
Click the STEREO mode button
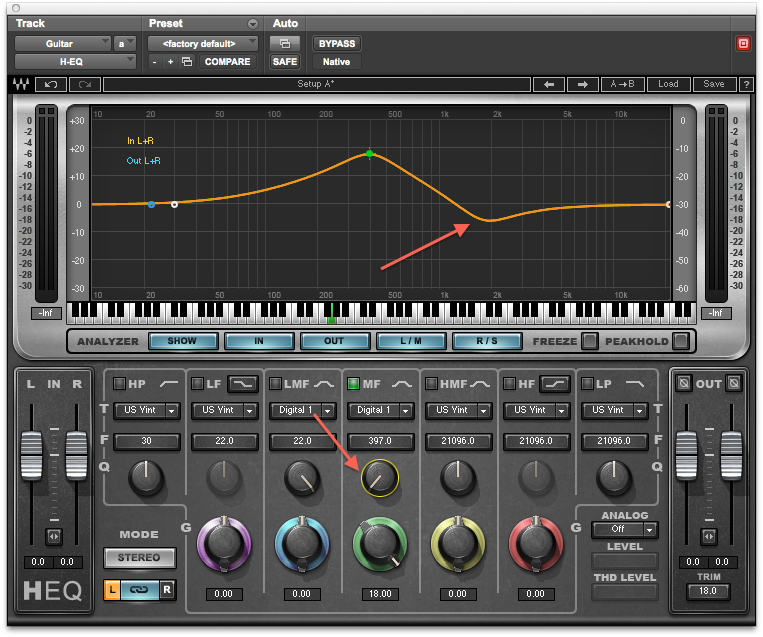coord(139,558)
